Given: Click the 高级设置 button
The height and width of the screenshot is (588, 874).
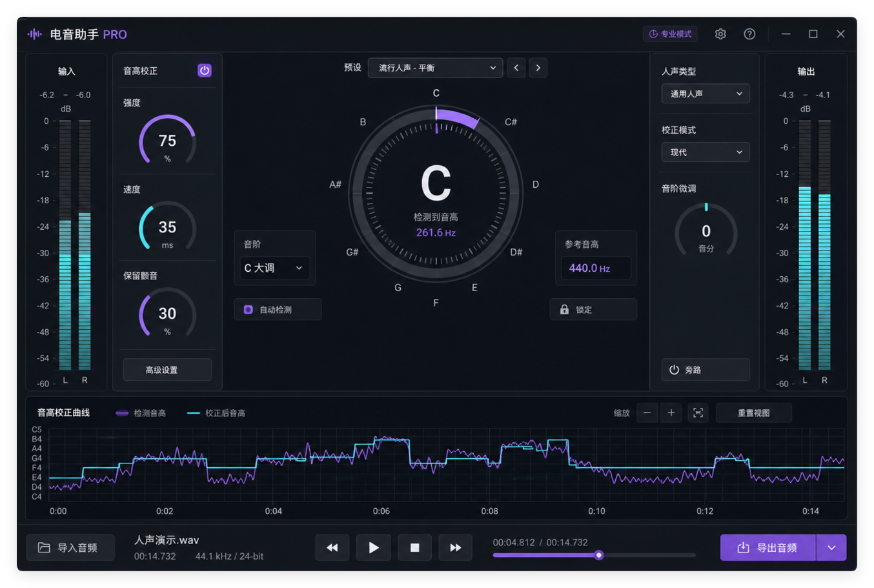Looking at the screenshot, I should (x=167, y=370).
